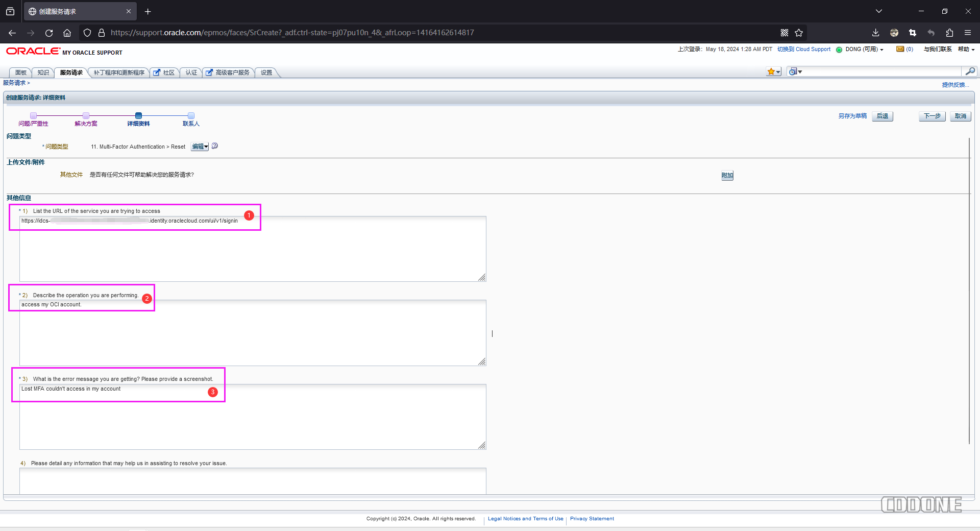This screenshot has width=980, height=531.
Task: Click the message count (0) link
Action: [x=910, y=50]
